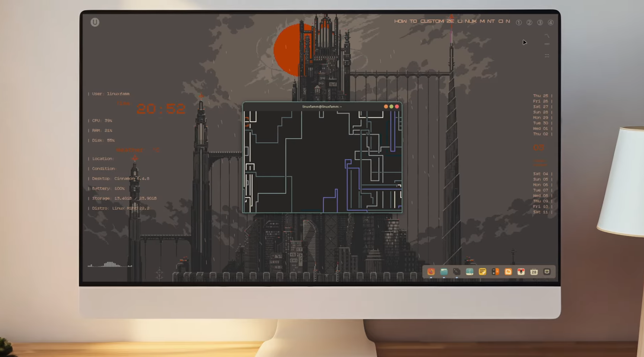Click the 'CPU: 39%' readout
This screenshot has height=357, width=644.
100,121
